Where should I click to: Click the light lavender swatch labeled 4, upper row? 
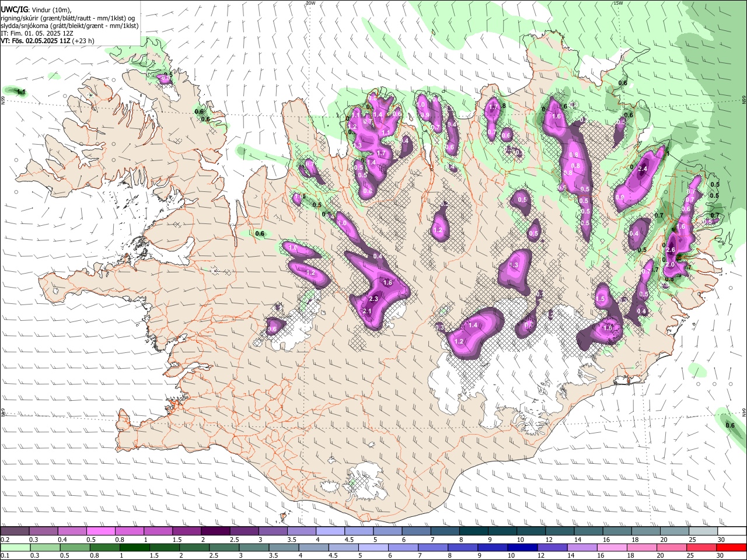[330, 531]
